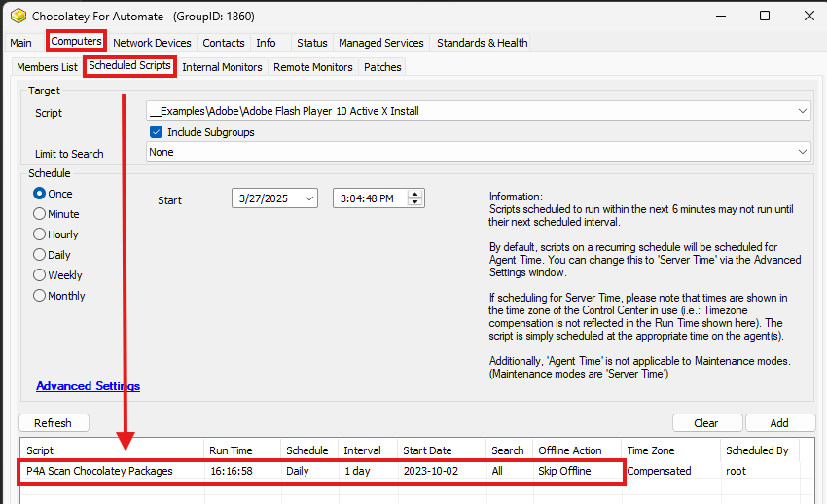Pick the Monthly schedule radio button
This screenshot has height=504, width=827.
coord(40,296)
